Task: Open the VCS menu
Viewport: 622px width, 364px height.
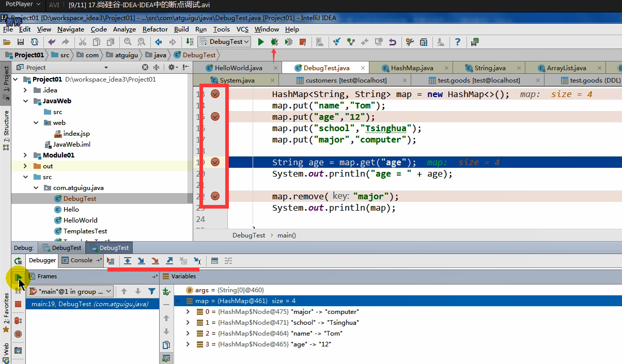Action: coord(243,29)
